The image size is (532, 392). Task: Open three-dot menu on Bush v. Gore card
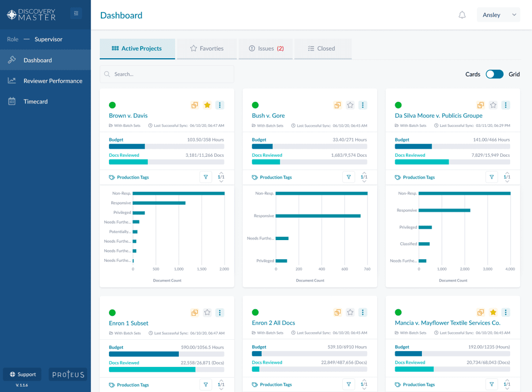pos(363,105)
